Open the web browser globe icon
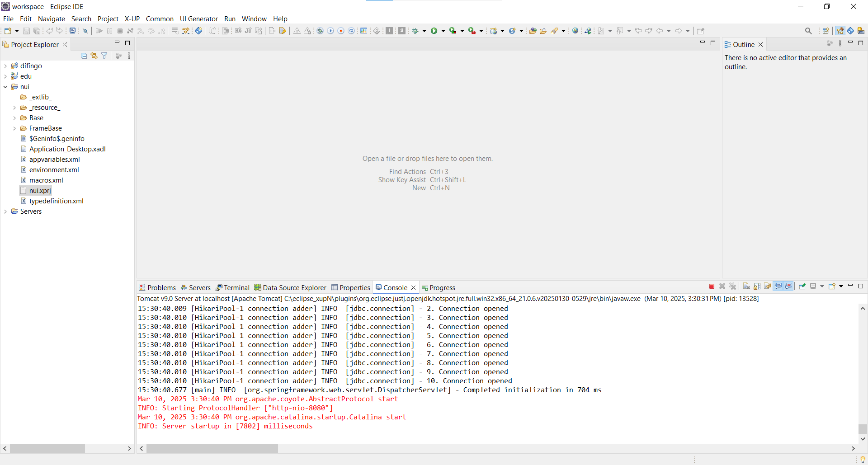868x465 pixels. (575, 31)
